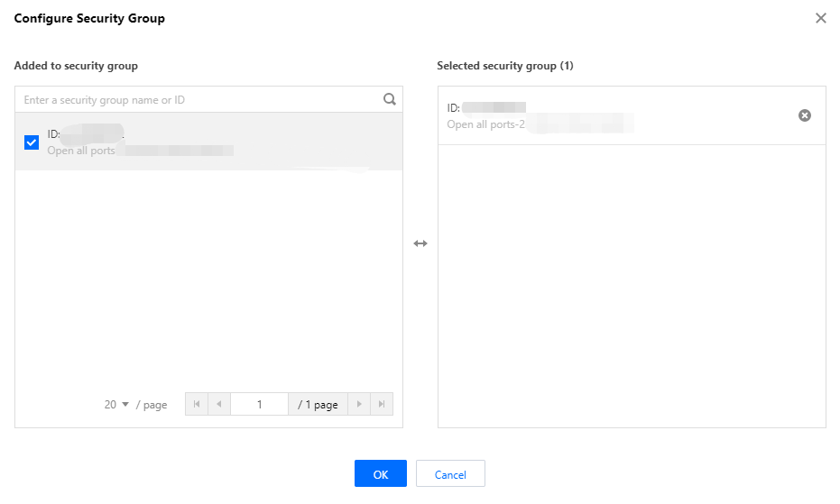This screenshot has width=840, height=504.
Task: Click the page number input box
Action: pos(259,404)
